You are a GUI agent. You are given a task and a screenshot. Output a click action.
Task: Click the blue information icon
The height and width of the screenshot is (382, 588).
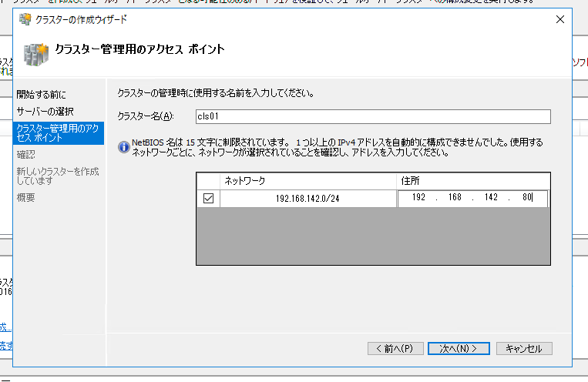[124, 147]
